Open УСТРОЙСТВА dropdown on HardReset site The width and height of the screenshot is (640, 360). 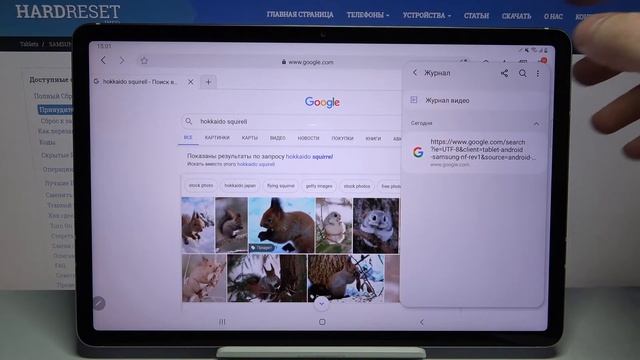coord(427,16)
